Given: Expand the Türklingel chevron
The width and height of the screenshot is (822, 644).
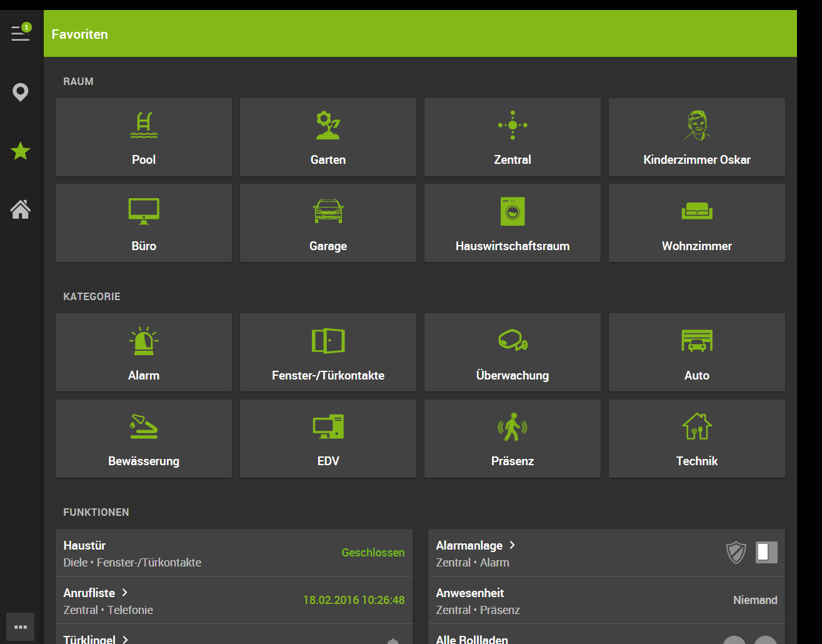Looking at the screenshot, I should tap(126, 639).
